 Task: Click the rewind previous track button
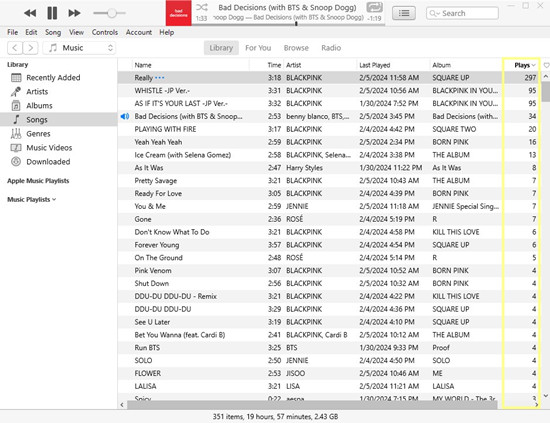coord(30,13)
